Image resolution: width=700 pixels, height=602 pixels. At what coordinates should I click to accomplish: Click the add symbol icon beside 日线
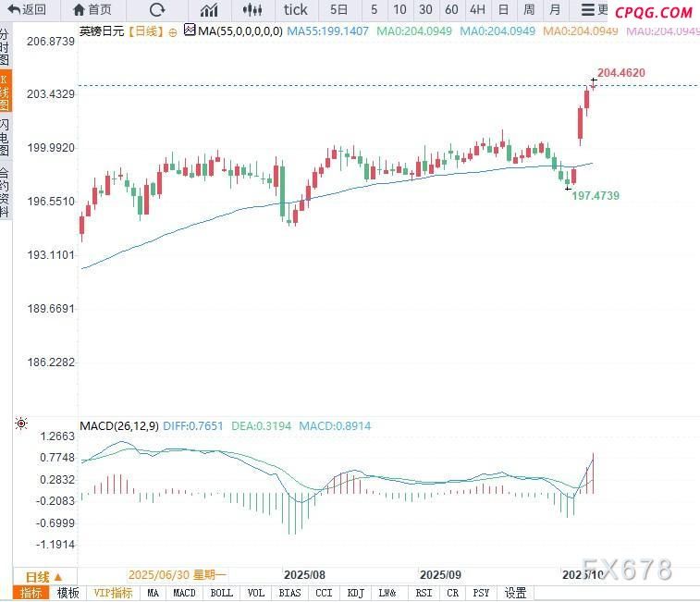(x=173, y=31)
